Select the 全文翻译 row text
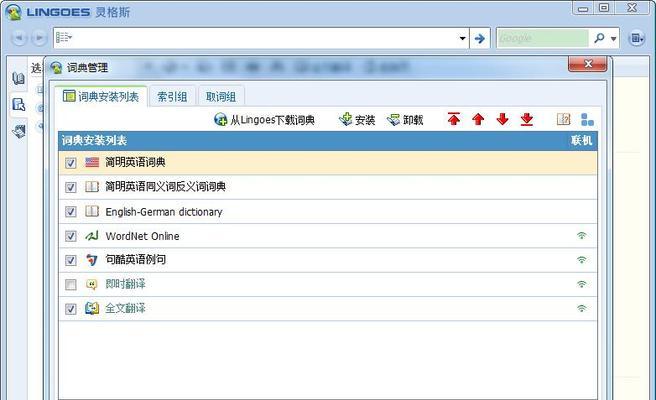This screenshot has height=400, width=656. pos(125,308)
